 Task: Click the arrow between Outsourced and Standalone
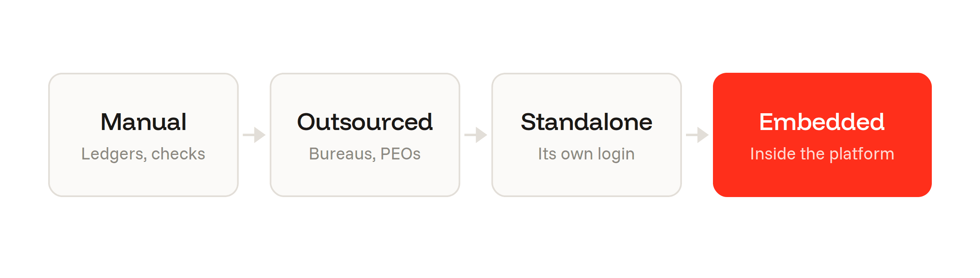[476, 135]
